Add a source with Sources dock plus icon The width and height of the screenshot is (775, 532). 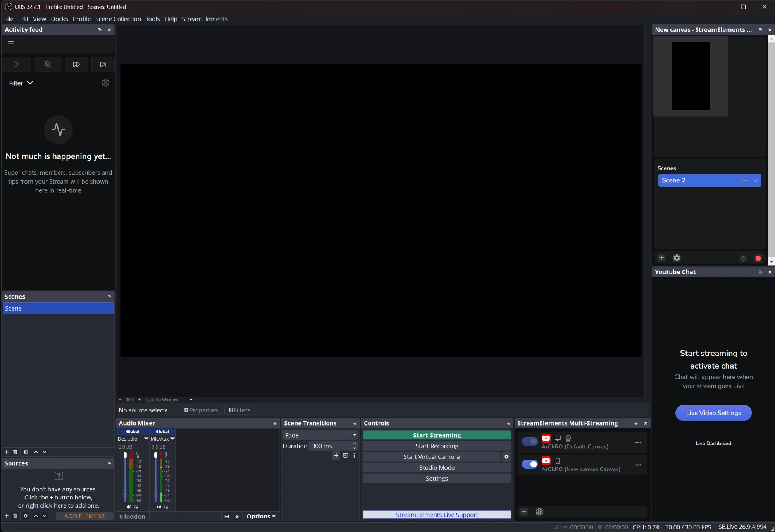point(7,516)
